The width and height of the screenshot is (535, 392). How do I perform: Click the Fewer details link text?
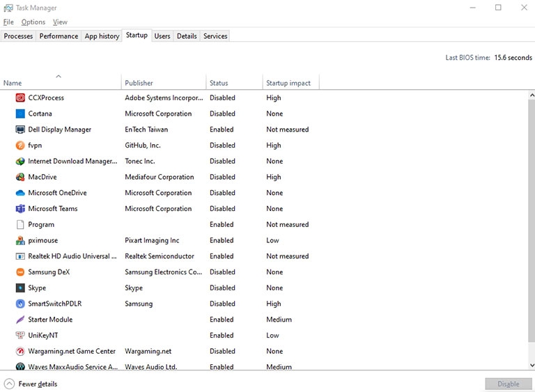coord(38,384)
